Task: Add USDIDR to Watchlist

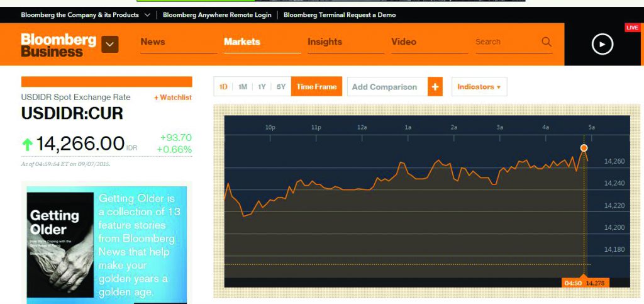Action: 173,98
